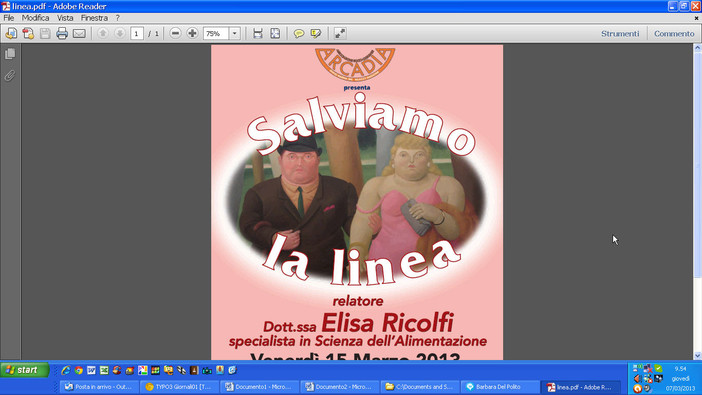Click the green checkmark tray icon
This screenshot has width=702, height=395.
point(658,368)
